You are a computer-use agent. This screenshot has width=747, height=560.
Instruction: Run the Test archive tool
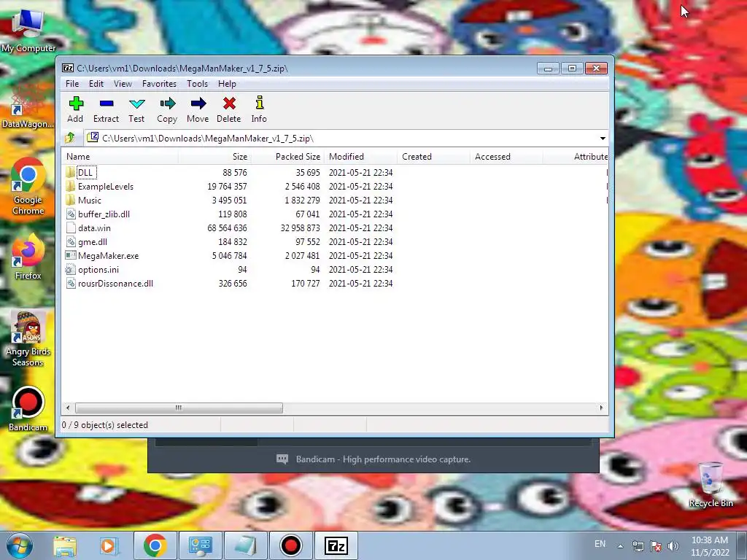[136, 104]
